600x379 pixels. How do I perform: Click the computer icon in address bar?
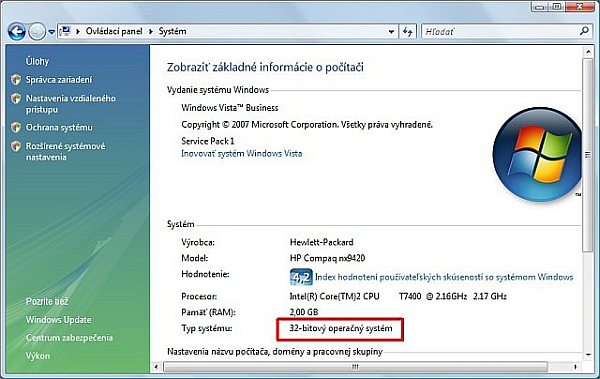[65, 31]
